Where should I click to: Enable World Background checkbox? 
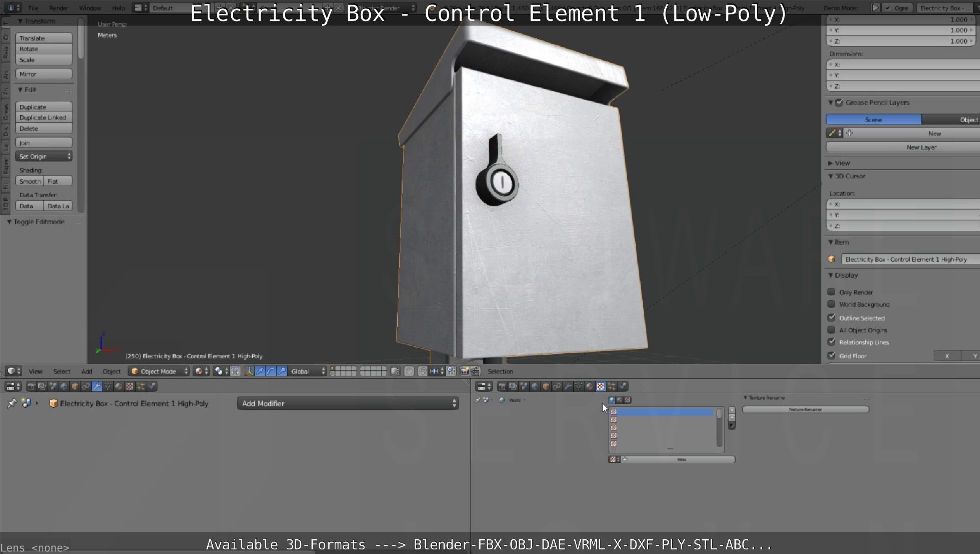pos(831,304)
